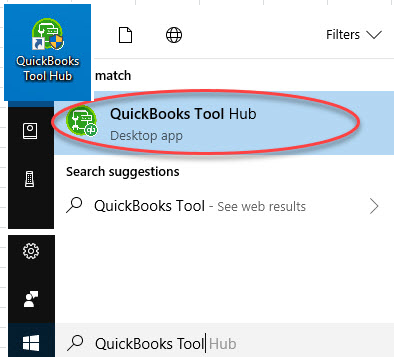The height and width of the screenshot is (361, 394).
Task: Open the Feedback person icon
Action: [x=31, y=299]
